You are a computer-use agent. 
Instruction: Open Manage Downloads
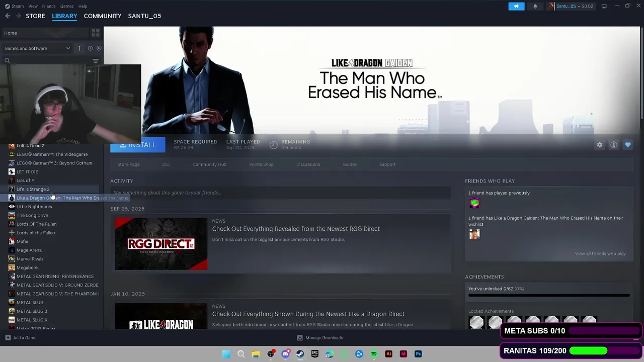click(x=319, y=338)
